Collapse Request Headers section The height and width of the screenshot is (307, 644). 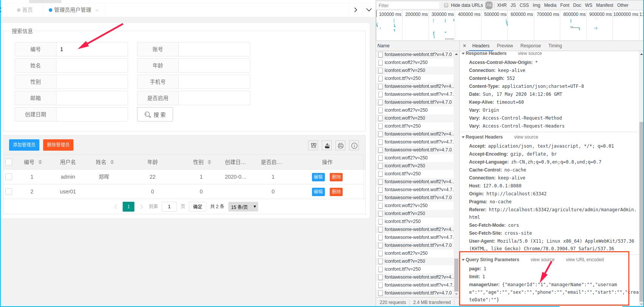pyautogui.click(x=463, y=137)
